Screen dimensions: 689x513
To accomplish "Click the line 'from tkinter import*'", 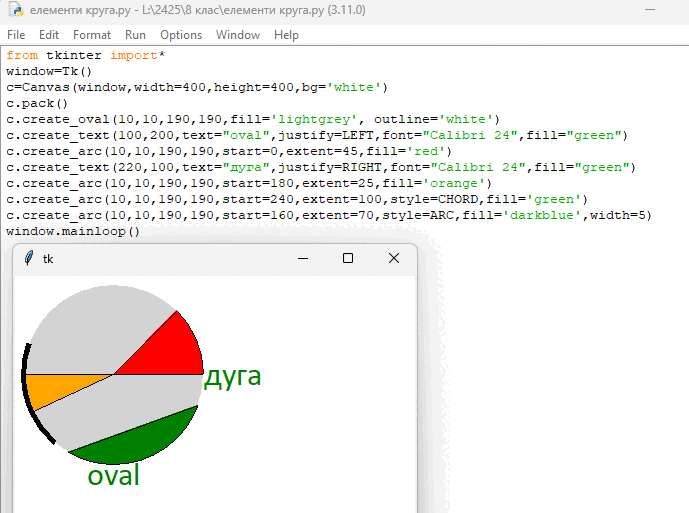I will [x=86, y=55].
